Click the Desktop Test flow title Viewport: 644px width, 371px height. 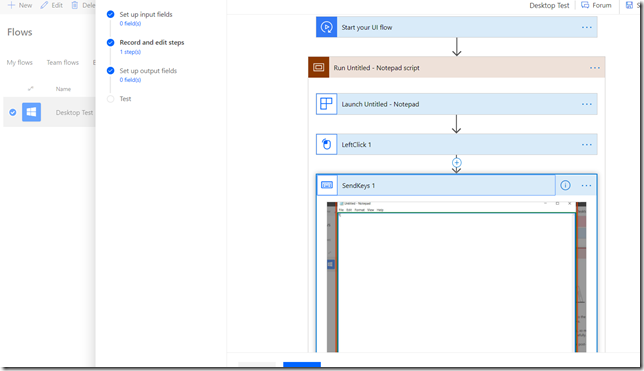[x=549, y=5]
